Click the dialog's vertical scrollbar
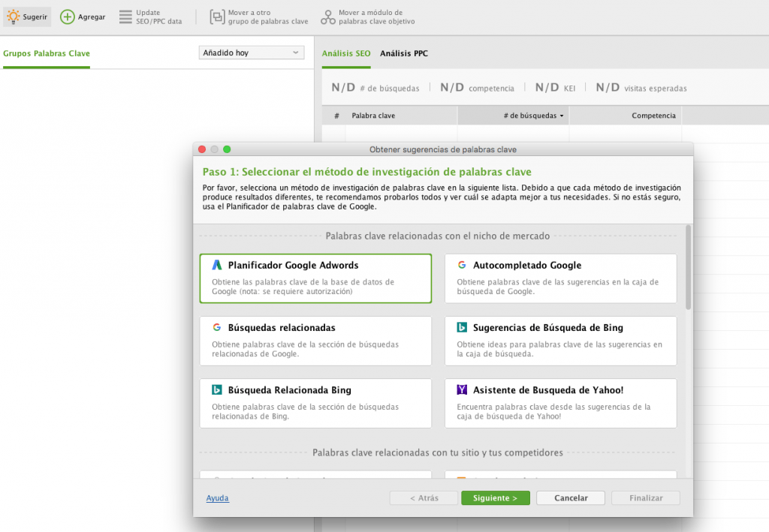 pos(688,267)
